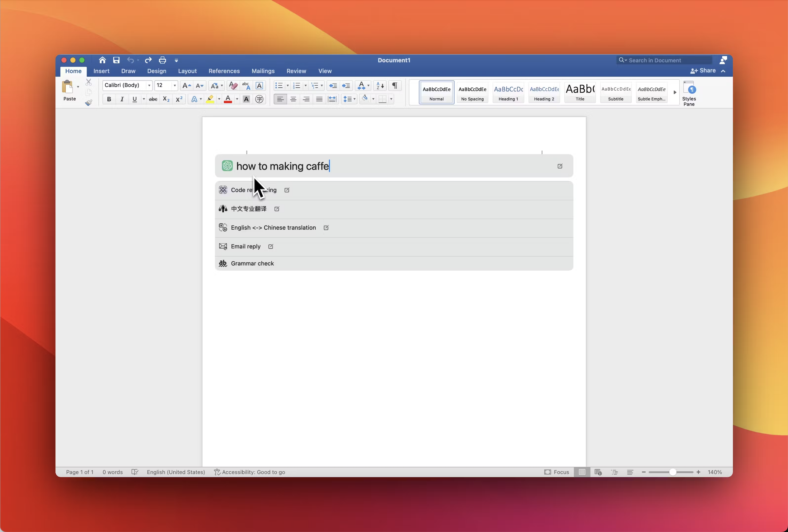Select the Grammar check prompt
The height and width of the screenshot is (532, 788).
252,264
